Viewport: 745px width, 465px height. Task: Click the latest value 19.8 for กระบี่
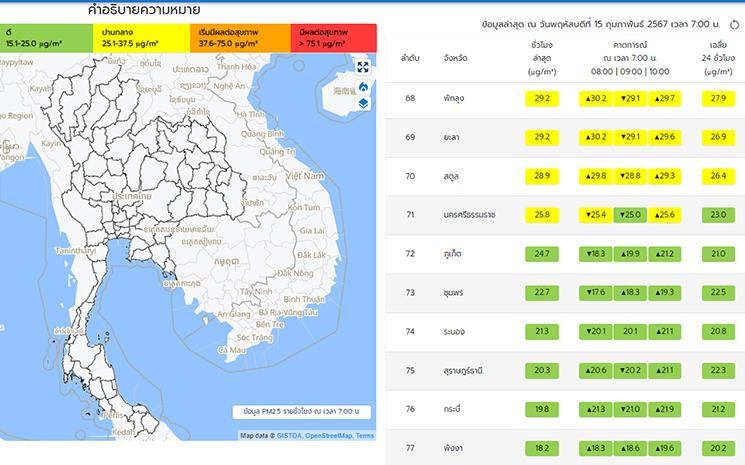coord(542,409)
